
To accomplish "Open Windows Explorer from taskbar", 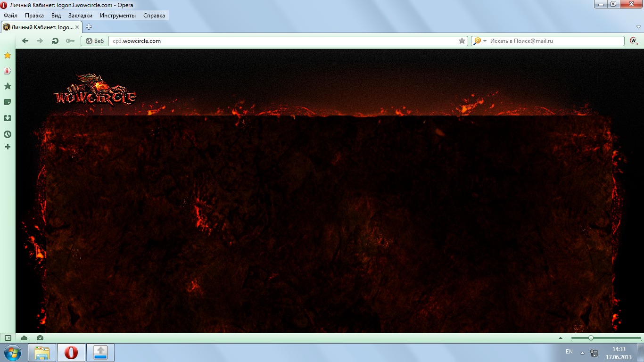I will 42,353.
